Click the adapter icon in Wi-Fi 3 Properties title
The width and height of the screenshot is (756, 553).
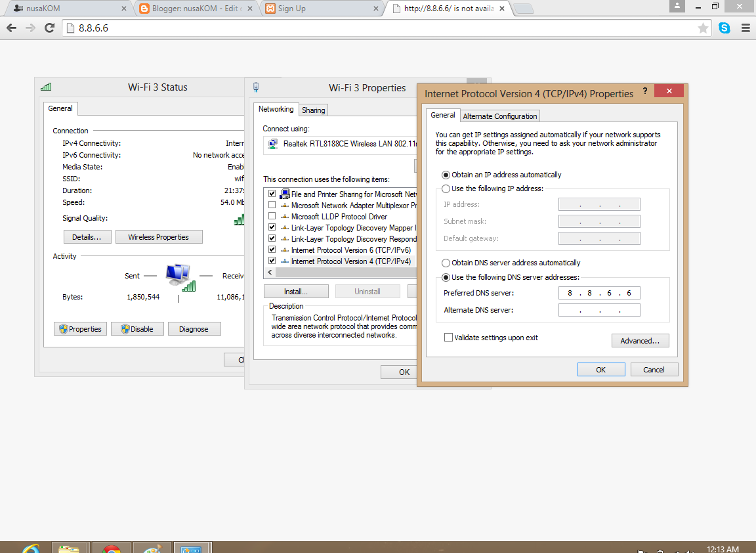[256, 87]
